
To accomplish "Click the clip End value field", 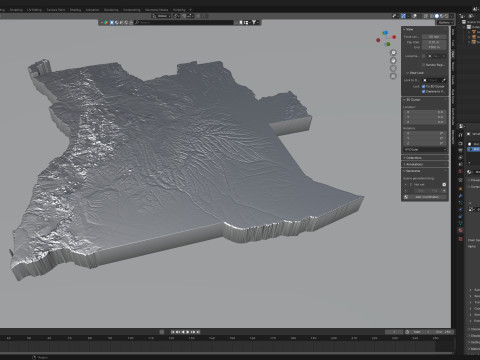I will [x=434, y=47].
